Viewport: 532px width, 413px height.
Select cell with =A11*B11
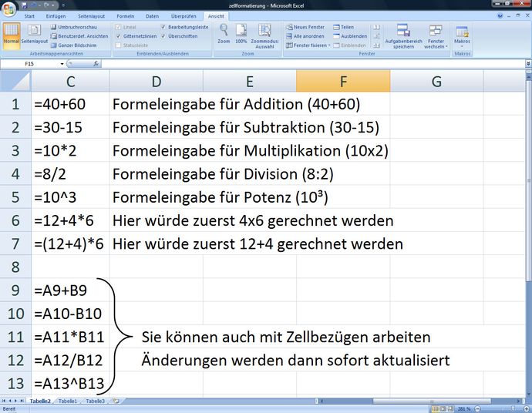[x=71, y=337]
